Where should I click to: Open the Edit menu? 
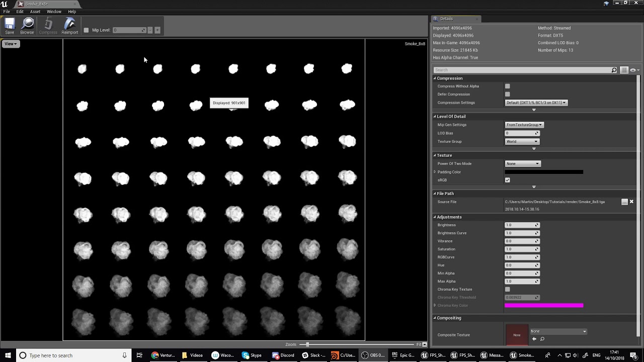20,12
